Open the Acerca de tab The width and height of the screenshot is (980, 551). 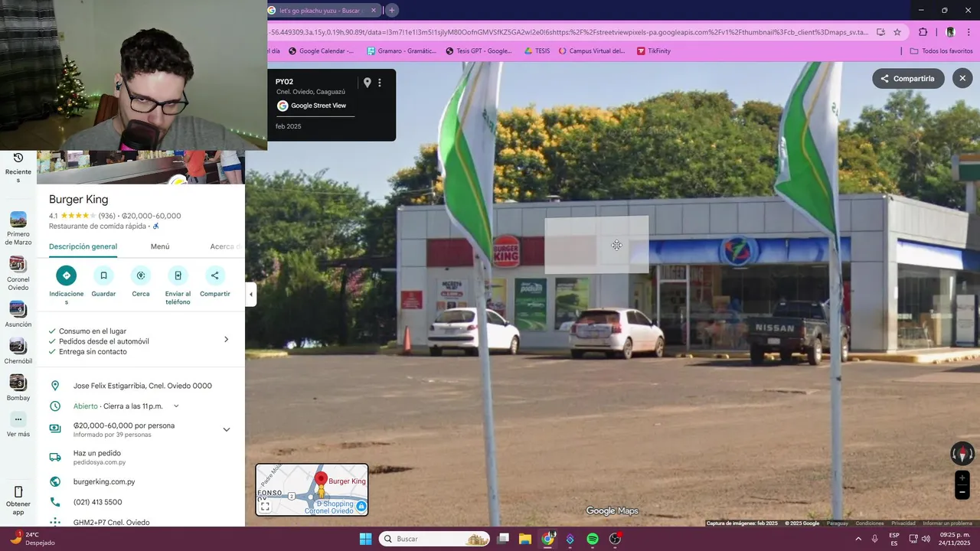coord(226,246)
